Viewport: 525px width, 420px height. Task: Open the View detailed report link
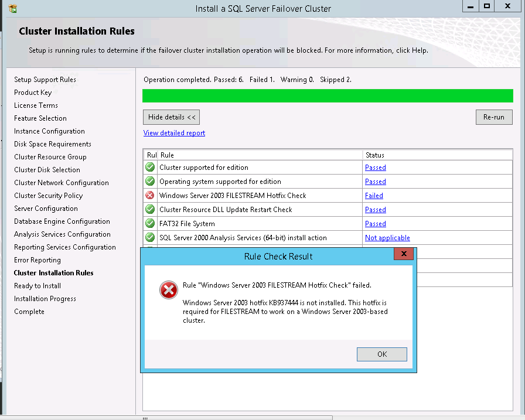click(174, 133)
